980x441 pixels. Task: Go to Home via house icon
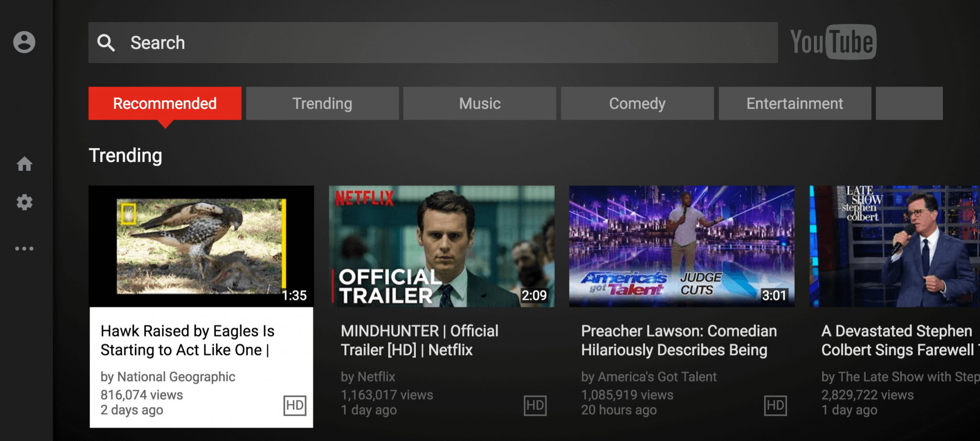tap(24, 164)
